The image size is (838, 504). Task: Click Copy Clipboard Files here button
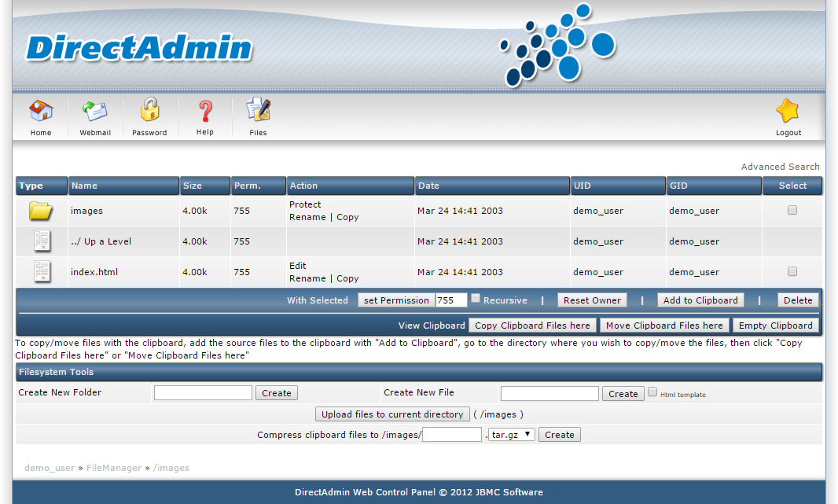(532, 326)
